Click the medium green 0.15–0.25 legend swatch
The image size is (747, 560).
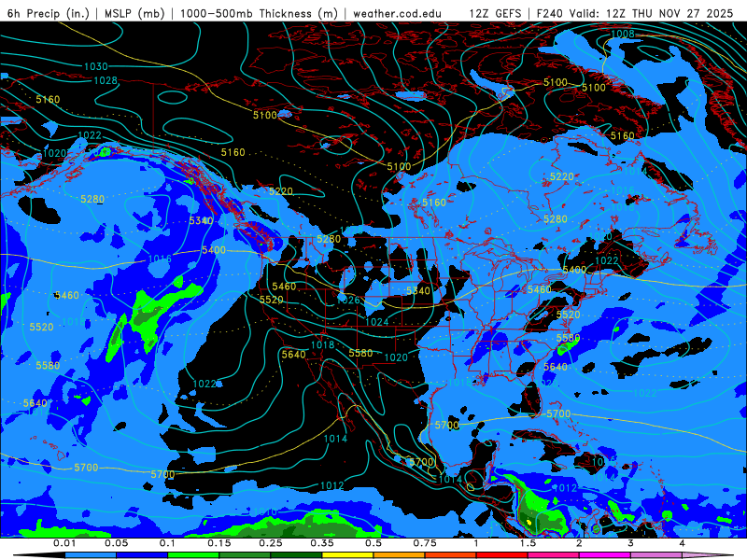coord(245,555)
